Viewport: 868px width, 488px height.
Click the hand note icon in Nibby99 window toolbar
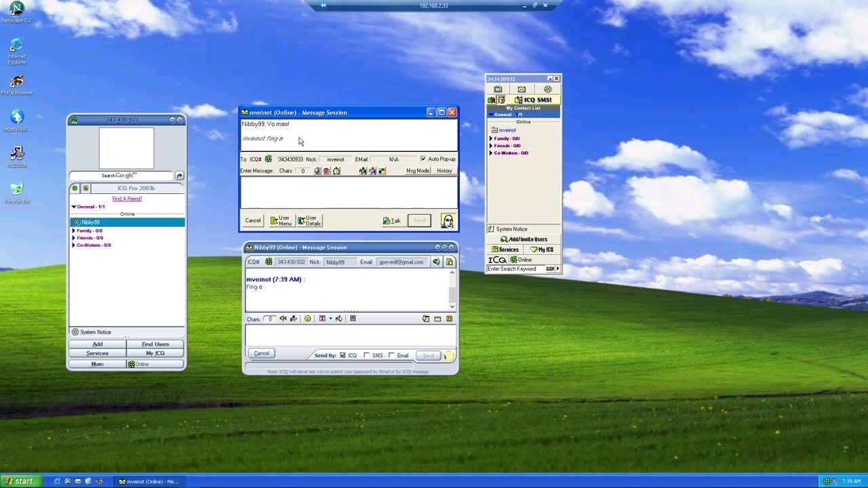[x=426, y=319]
